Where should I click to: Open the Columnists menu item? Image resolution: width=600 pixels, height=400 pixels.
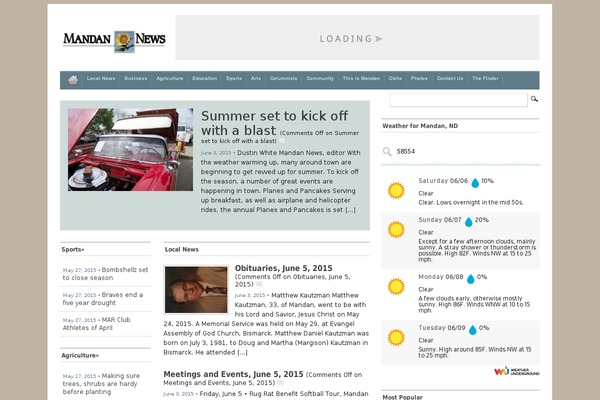[284, 78]
